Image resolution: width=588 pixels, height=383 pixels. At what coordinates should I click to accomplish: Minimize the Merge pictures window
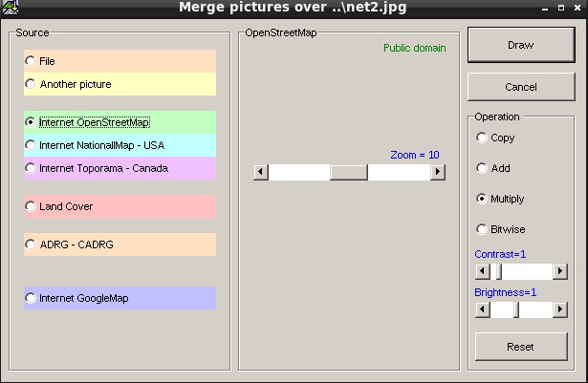coord(545,8)
